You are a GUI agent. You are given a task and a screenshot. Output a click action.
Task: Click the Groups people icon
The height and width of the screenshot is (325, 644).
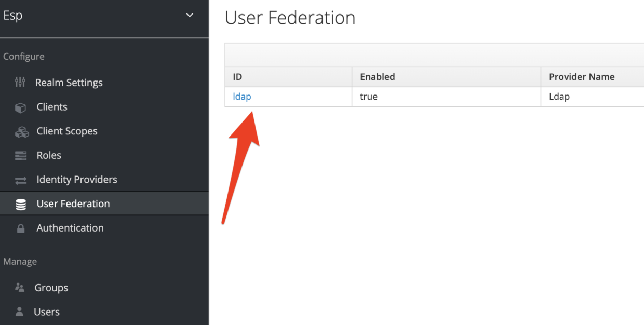click(20, 287)
